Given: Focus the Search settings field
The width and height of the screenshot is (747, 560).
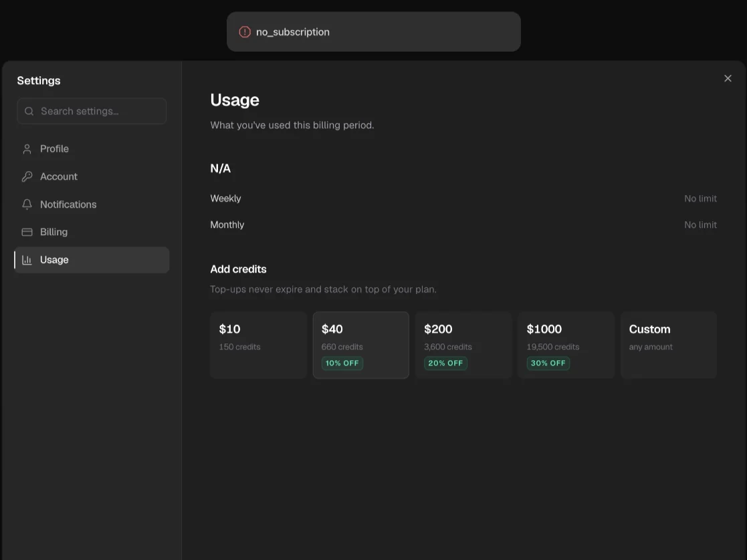Looking at the screenshot, I should click(92, 111).
